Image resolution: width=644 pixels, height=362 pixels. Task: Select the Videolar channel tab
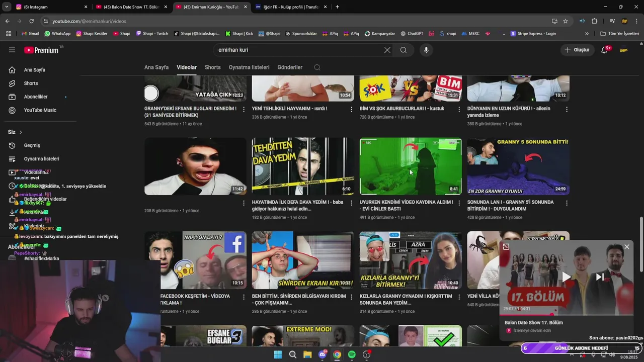[187, 67]
